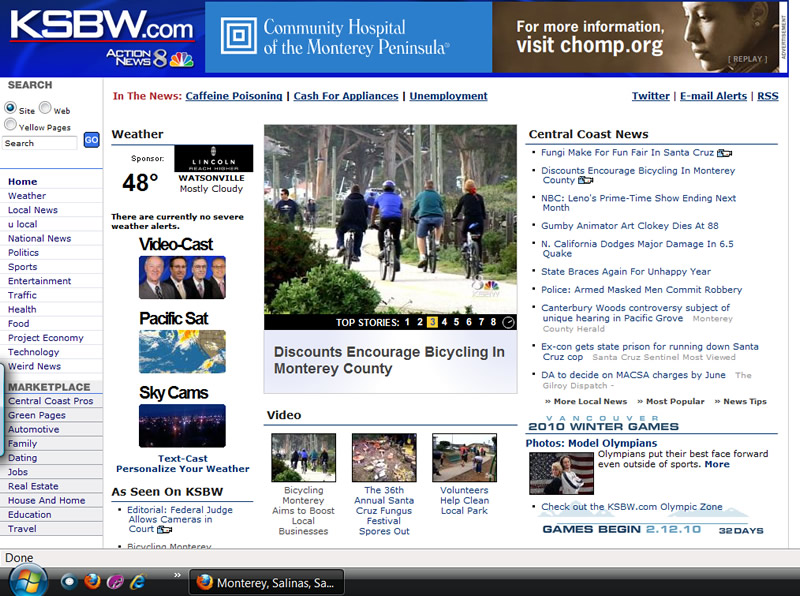Viewport: 800px width, 596px height.
Task: Click the KSBW.com Action News 8 logo
Action: [x=101, y=37]
